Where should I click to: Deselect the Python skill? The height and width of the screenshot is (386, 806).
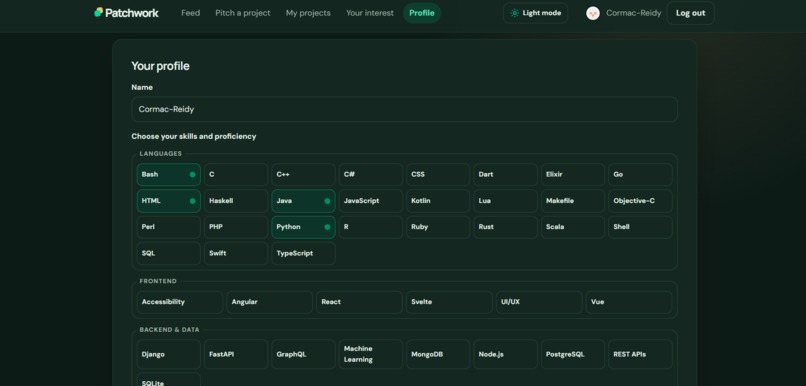pos(303,227)
